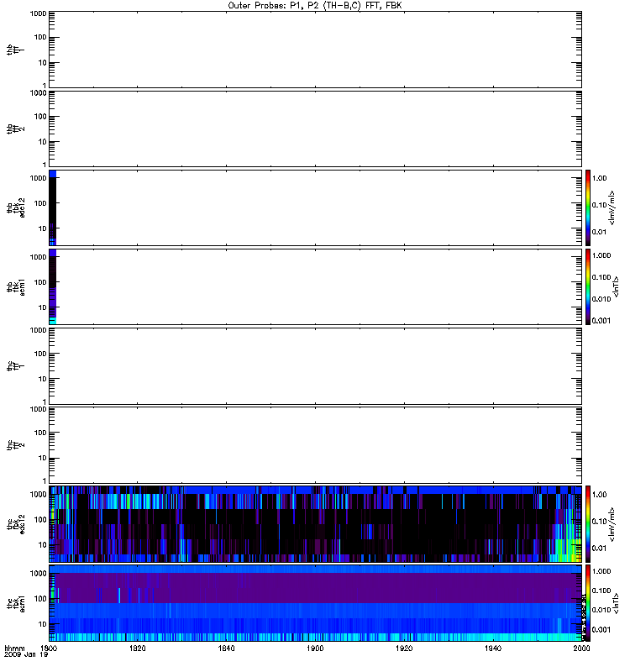Click '<|nT|>' unit beside thc scm1 colorbar

click(617, 603)
